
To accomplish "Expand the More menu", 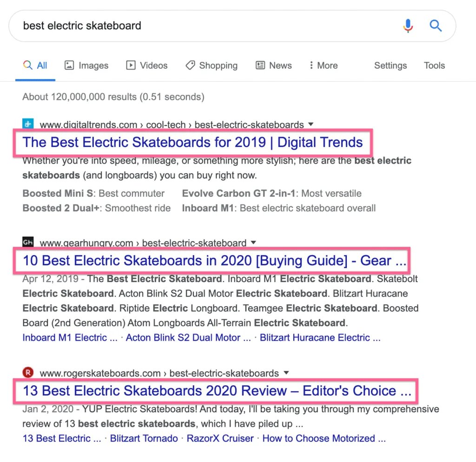I will click(324, 66).
